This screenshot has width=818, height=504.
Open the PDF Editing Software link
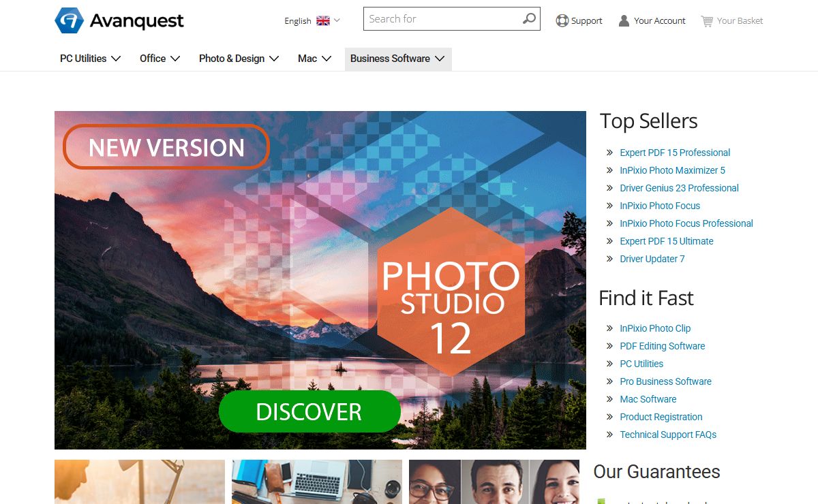click(x=663, y=346)
